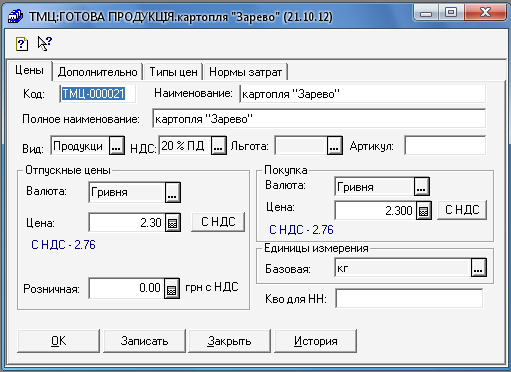
Task: Switch to the Цены tab
Action: point(29,71)
